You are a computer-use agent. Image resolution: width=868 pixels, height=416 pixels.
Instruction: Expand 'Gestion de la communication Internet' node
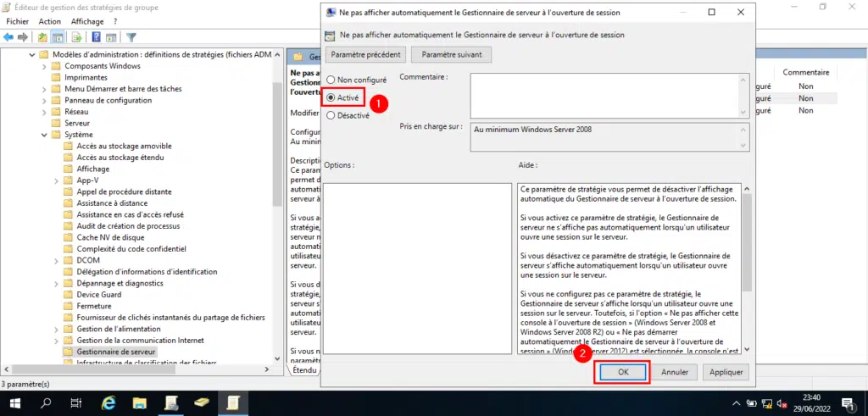click(57, 341)
